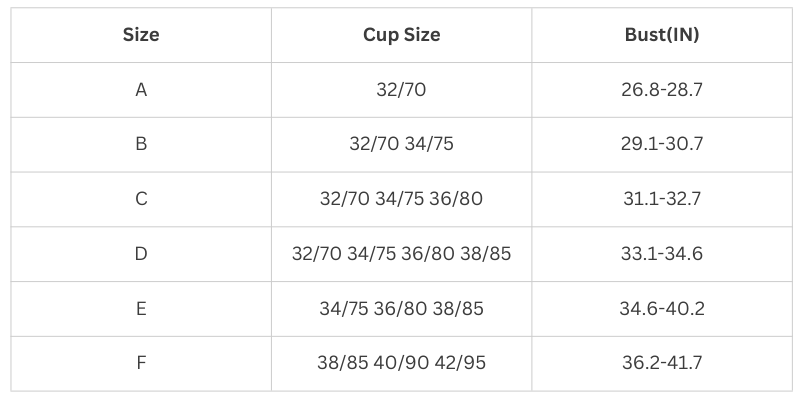Click the 32/70 34/75 cup size cell
Viewport: 800px width, 400px height.
[x=401, y=144]
